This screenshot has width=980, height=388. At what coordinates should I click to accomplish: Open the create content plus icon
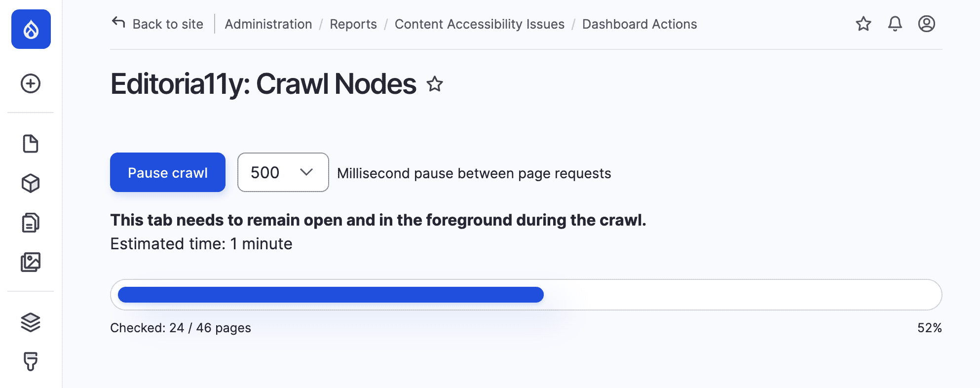[31, 84]
